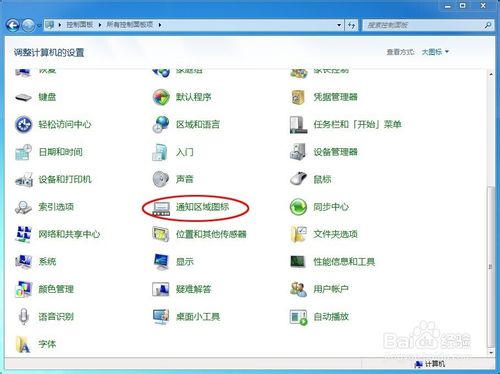Image resolution: width=500 pixels, height=374 pixels.
Task: Open the 显示 monitor icon
Action: 161,262
